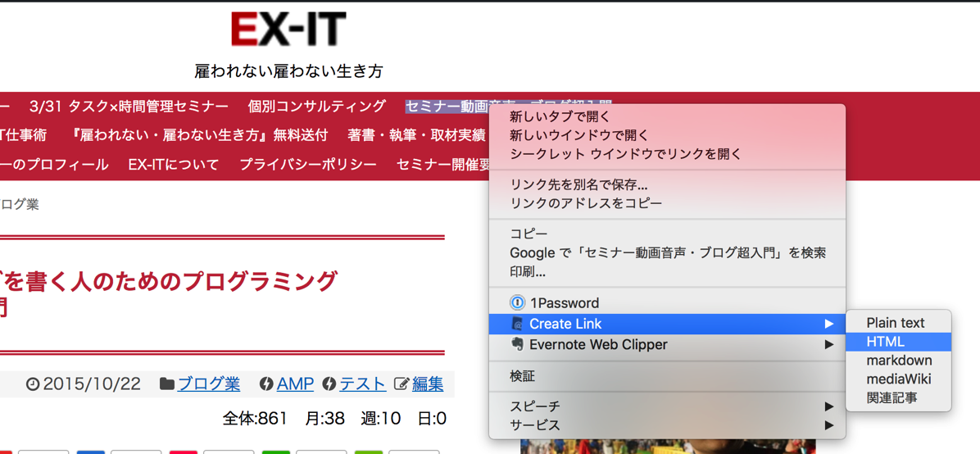The image size is (980, 454).
Task: Click the 1Password icon in context menu
Action: click(x=518, y=303)
